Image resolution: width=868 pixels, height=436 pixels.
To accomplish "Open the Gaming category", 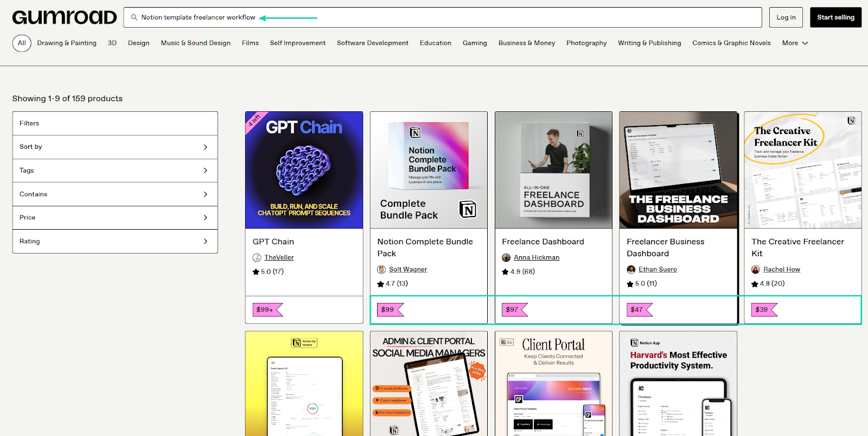I will 475,43.
